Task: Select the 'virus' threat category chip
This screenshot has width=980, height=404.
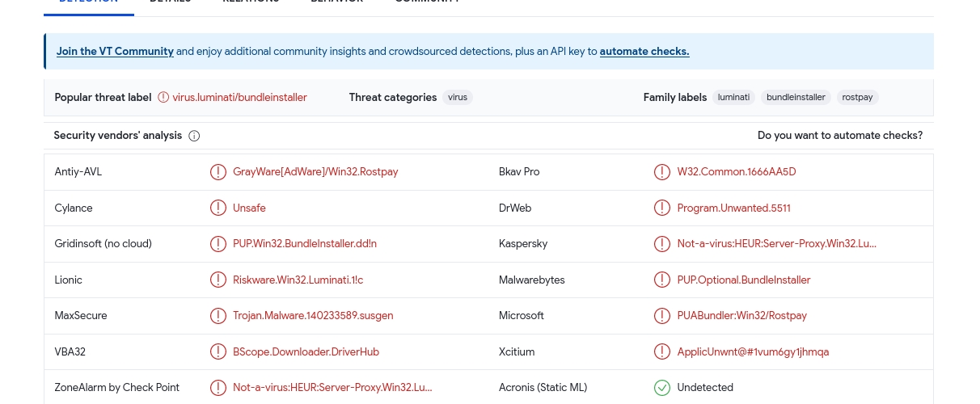Action: [x=458, y=97]
